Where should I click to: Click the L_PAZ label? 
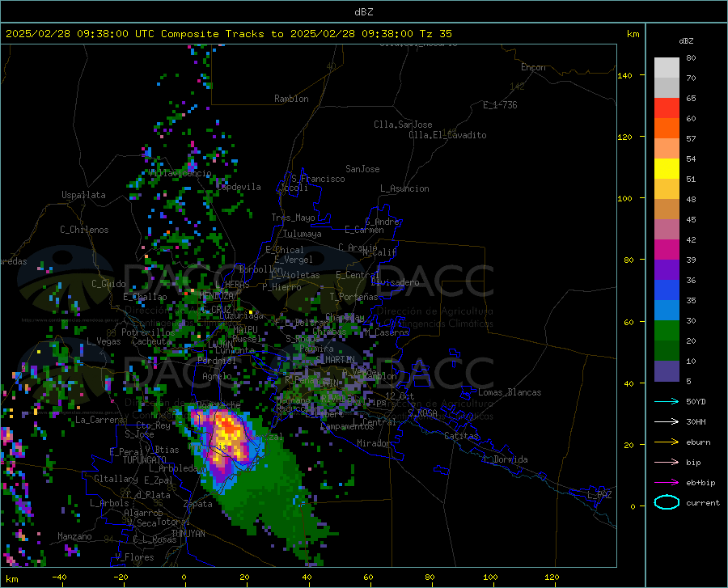[x=599, y=495]
